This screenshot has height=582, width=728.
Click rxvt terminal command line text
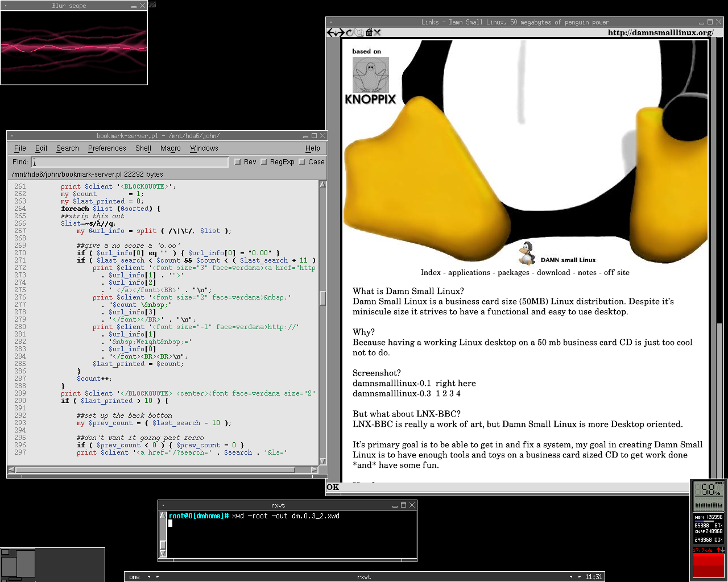(286, 516)
